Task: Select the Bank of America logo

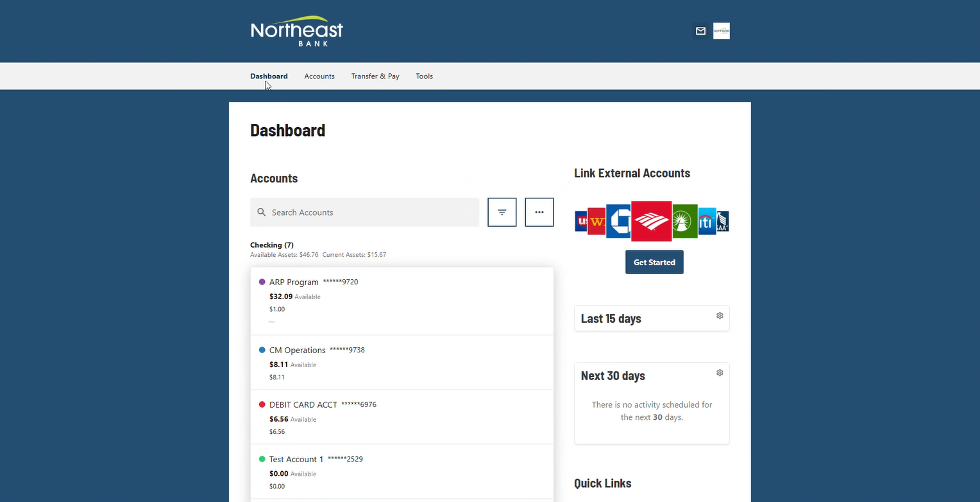Action: [651, 221]
